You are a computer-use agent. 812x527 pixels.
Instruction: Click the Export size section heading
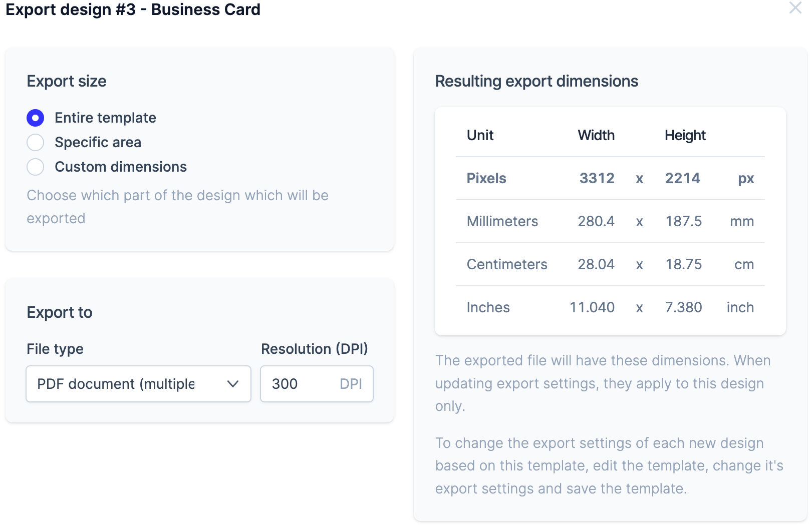67,82
